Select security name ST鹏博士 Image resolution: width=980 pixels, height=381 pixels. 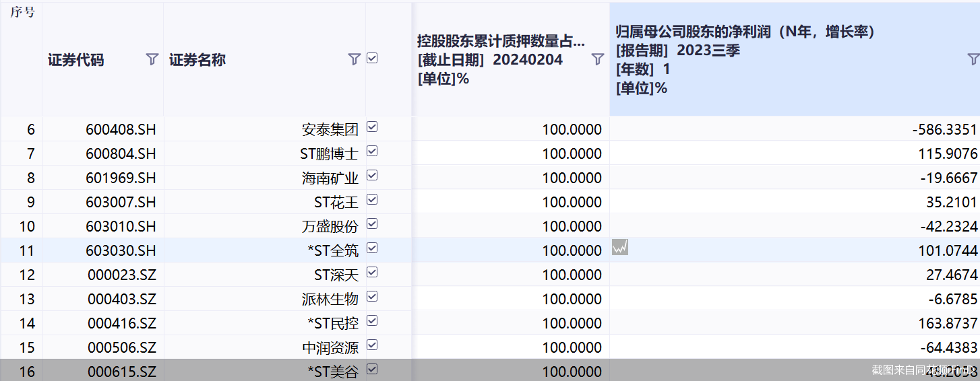329,153
